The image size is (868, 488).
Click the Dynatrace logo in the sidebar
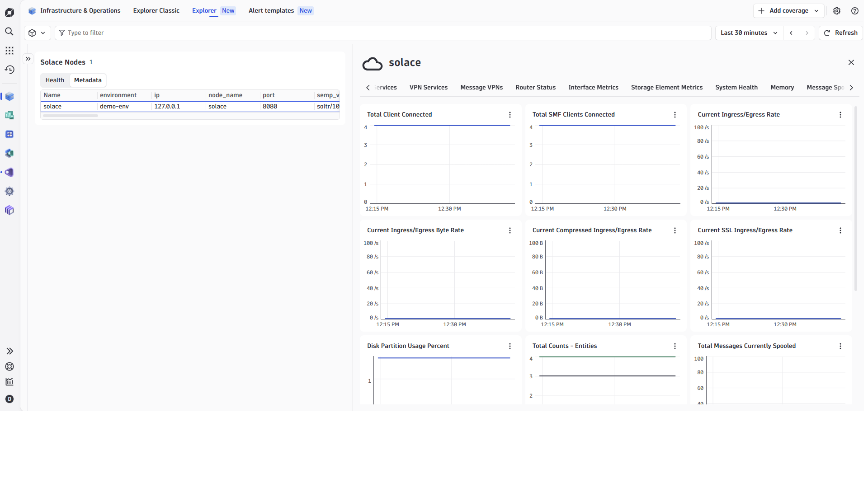pos(9,12)
